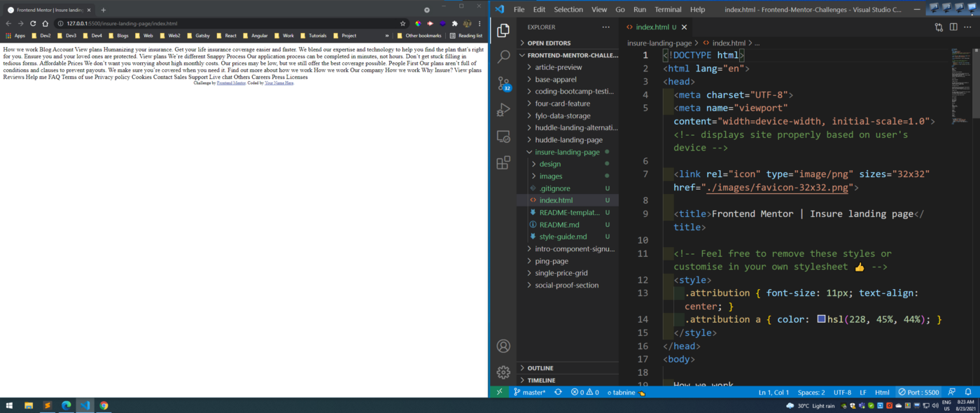Open View menu in VS Code
The width and height of the screenshot is (980, 413).
[599, 10]
